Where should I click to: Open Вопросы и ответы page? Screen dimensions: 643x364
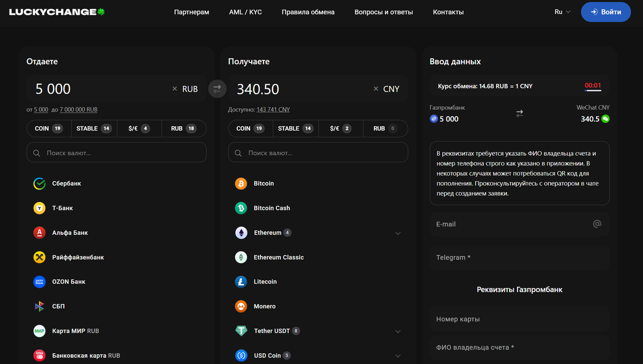(x=384, y=12)
